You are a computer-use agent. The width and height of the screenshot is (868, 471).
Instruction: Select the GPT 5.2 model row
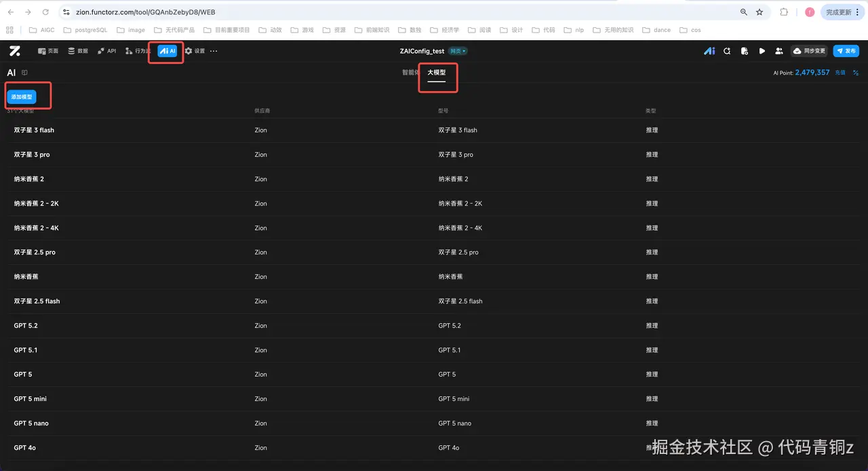[x=434, y=326]
